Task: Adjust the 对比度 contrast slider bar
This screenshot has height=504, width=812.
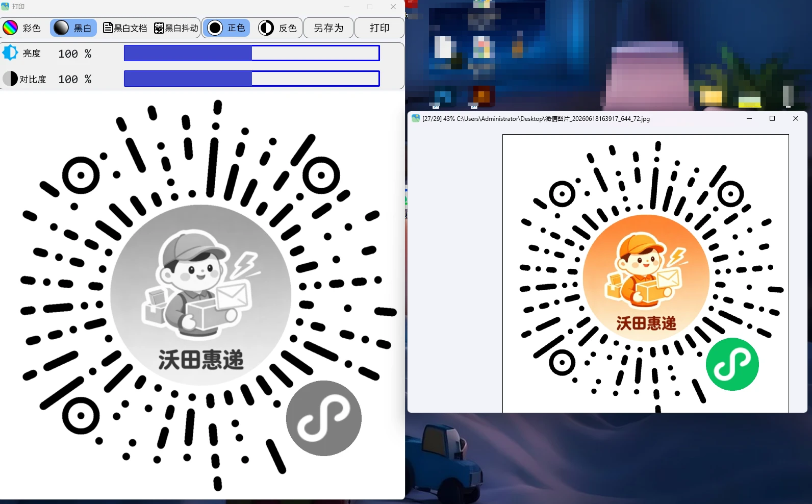Action: click(251, 79)
